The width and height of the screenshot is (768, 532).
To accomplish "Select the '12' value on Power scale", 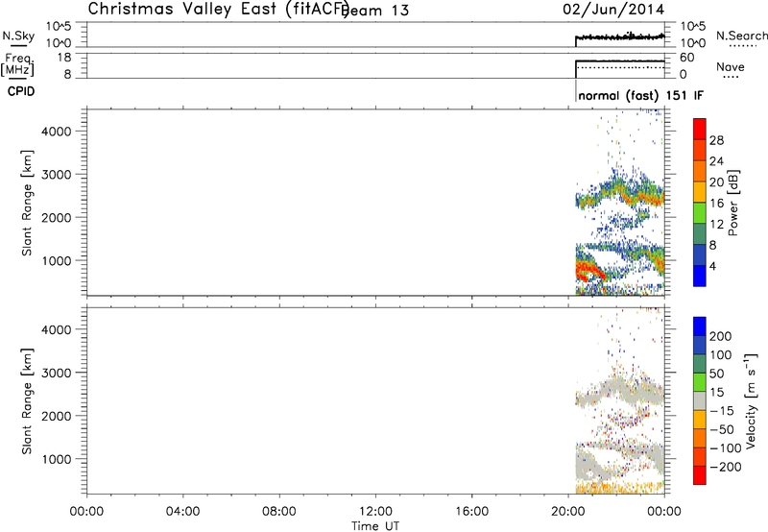I will (716, 225).
